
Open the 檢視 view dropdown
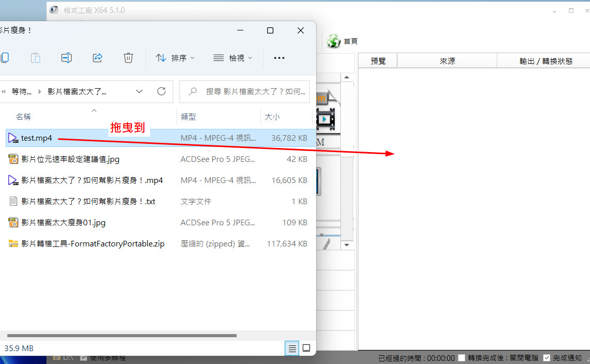pos(233,58)
